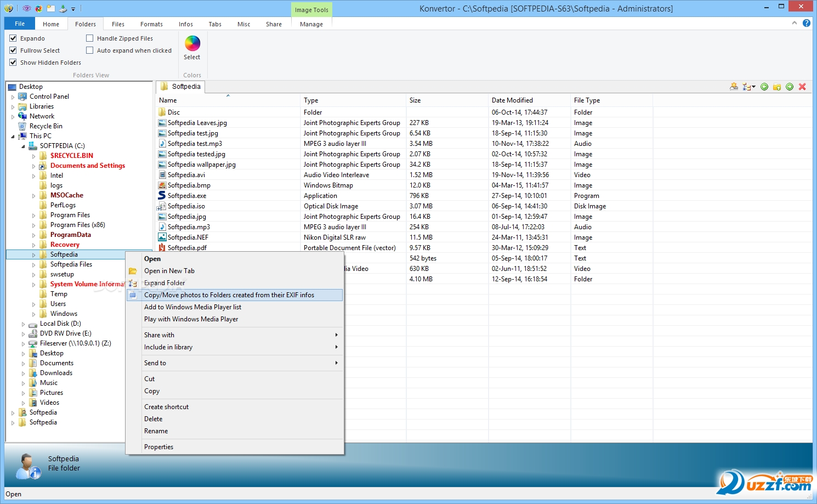This screenshot has width=817, height=504.
Task: Click the green forward arrow navigation icon
Action: coord(790,87)
